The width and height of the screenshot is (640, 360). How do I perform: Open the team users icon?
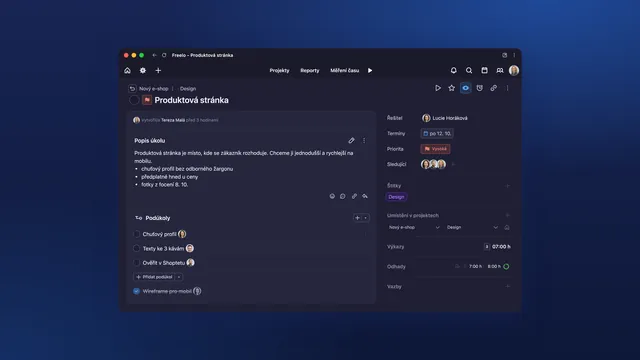[x=500, y=71]
